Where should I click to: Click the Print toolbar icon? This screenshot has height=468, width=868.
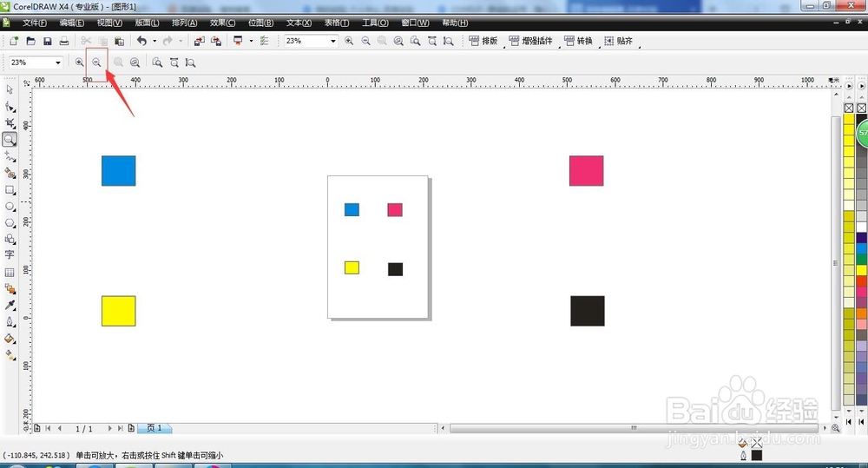[x=64, y=41]
